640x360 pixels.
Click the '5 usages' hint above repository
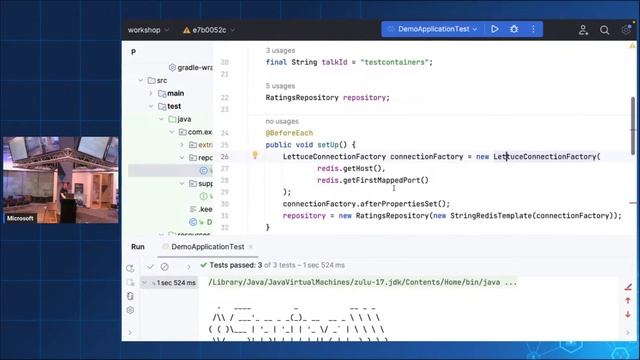click(280, 86)
